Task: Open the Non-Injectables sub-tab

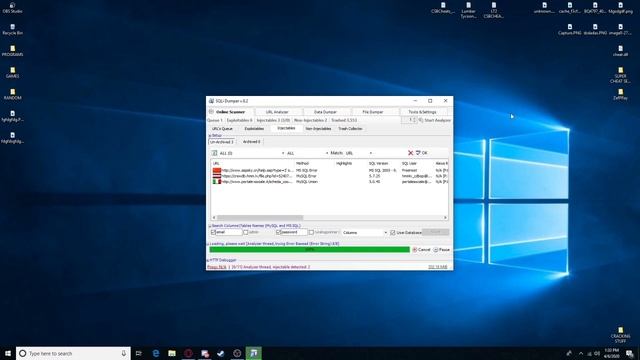Action: [x=318, y=129]
